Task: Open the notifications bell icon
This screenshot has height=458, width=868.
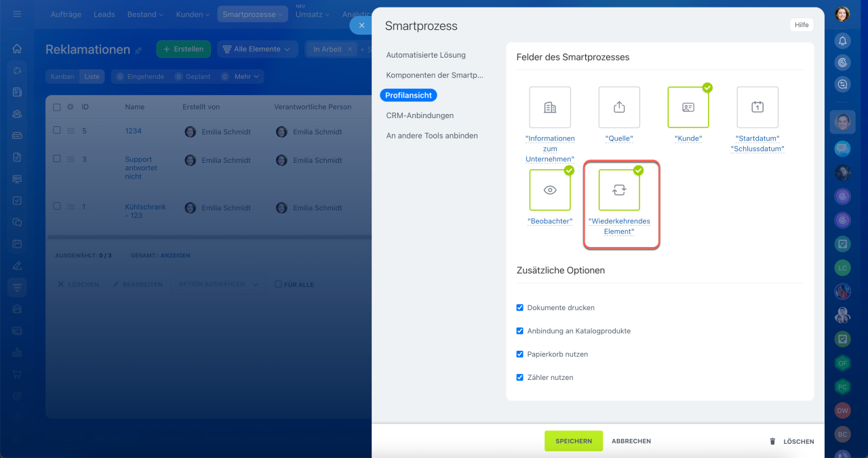Action: pos(842,41)
